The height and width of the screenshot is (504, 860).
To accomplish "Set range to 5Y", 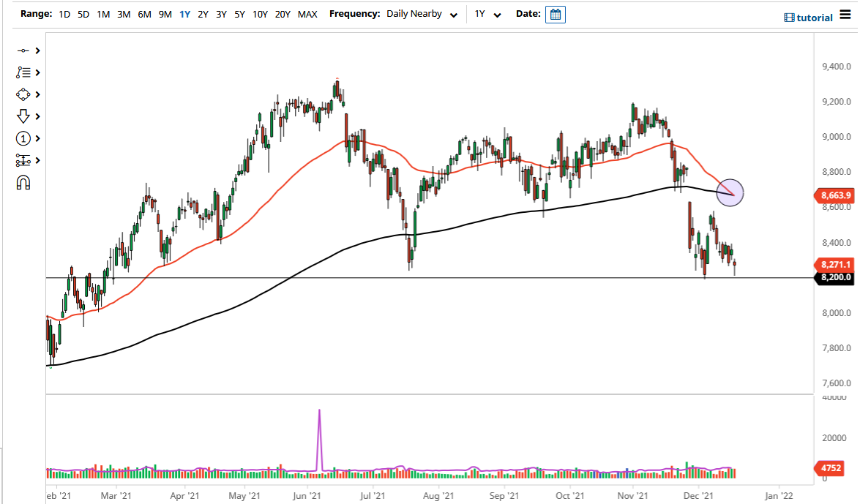I will tap(239, 14).
